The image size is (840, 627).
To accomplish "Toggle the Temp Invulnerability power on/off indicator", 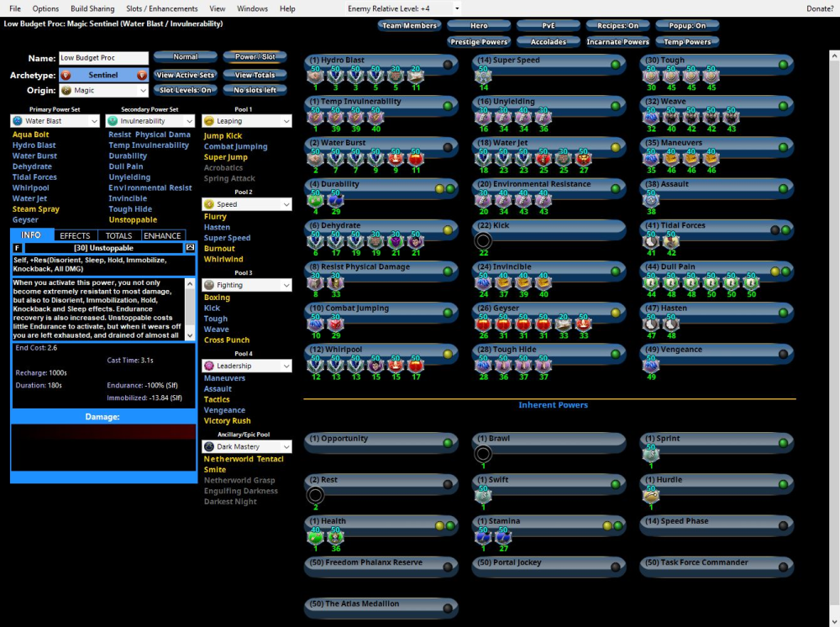I will point(449,106).
